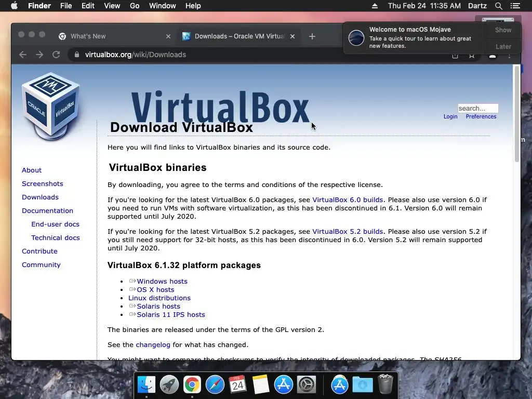Open the Edit menu

[88, 6]
